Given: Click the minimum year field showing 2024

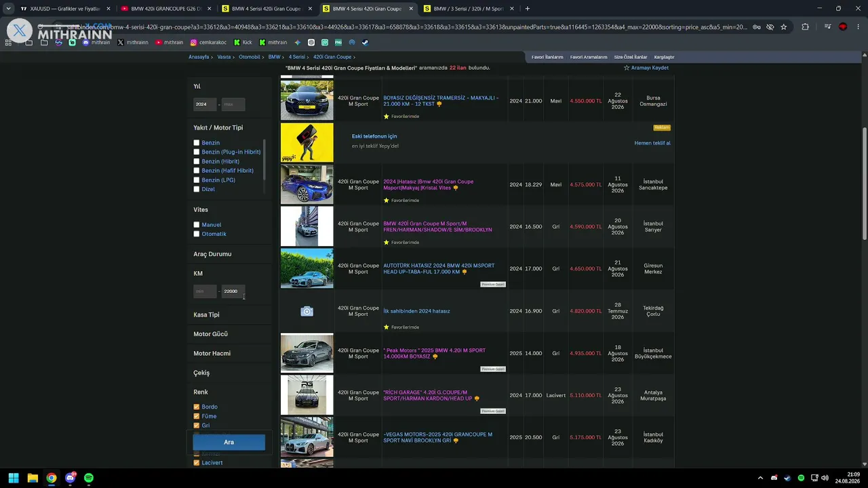Looking at the screenshot, I should pos(205,104).
